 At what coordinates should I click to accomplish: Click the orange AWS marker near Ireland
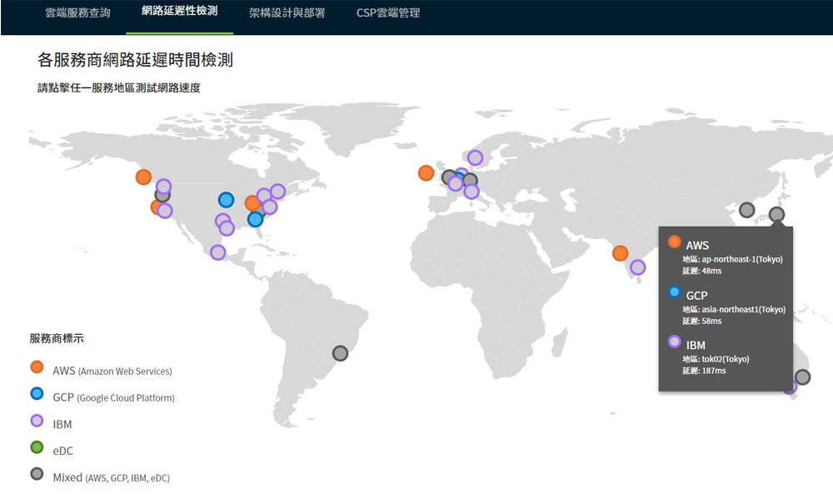(x=426, y=172)
